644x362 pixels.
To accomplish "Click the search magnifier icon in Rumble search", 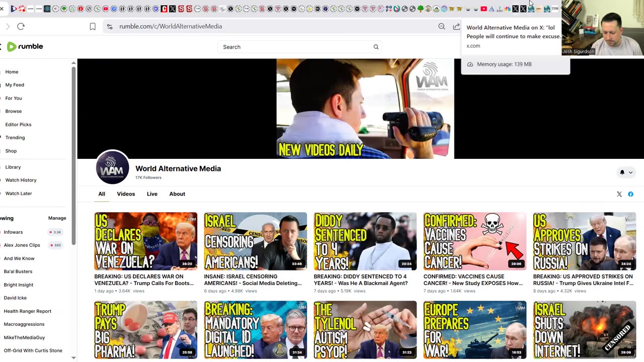I will pos(376,47).
